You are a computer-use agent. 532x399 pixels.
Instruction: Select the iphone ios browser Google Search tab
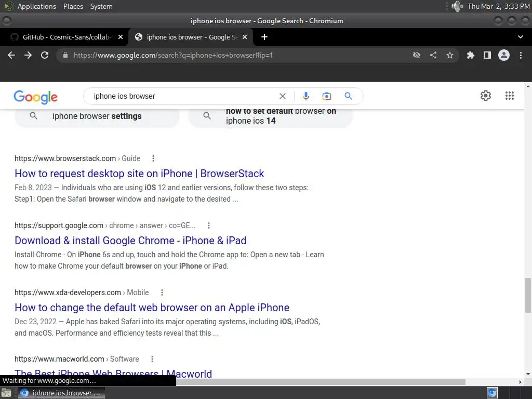[x=191, y=37]
